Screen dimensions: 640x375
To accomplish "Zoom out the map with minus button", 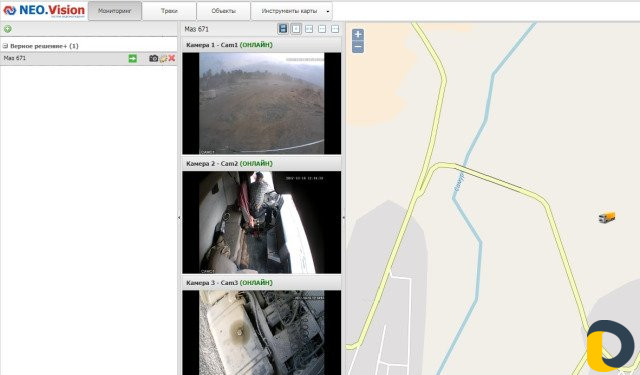I will click(x=358, y=47).
